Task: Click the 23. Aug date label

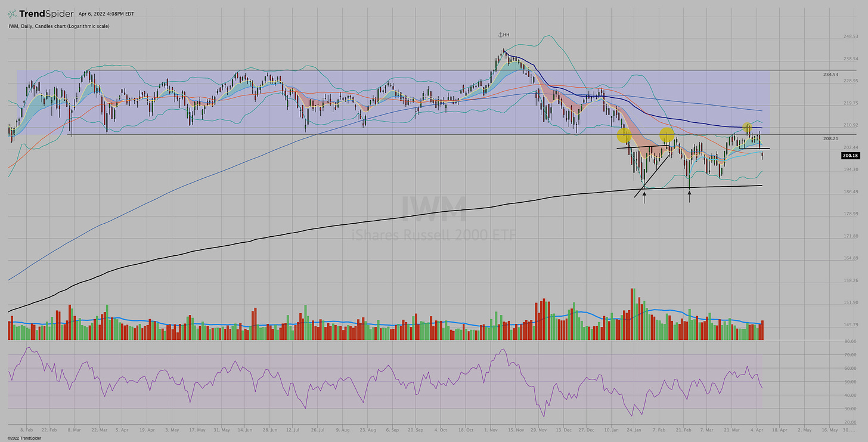Action: click(x=369, y=429)
